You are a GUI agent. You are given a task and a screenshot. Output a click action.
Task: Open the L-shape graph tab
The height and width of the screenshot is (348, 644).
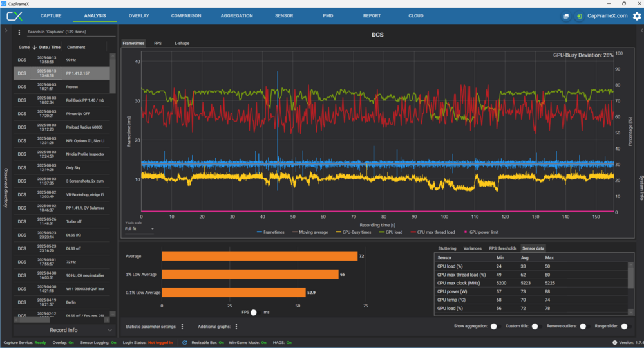pyautogui.click(x=182, y=43)
